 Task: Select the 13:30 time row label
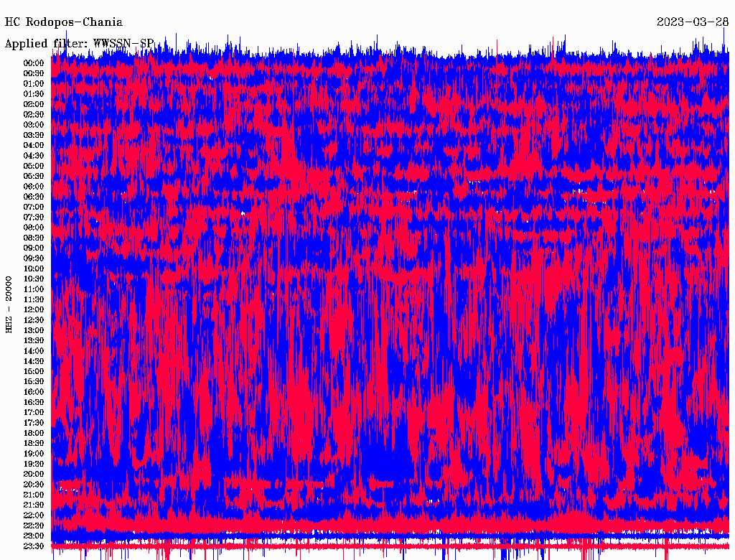[x=34, y=340]
